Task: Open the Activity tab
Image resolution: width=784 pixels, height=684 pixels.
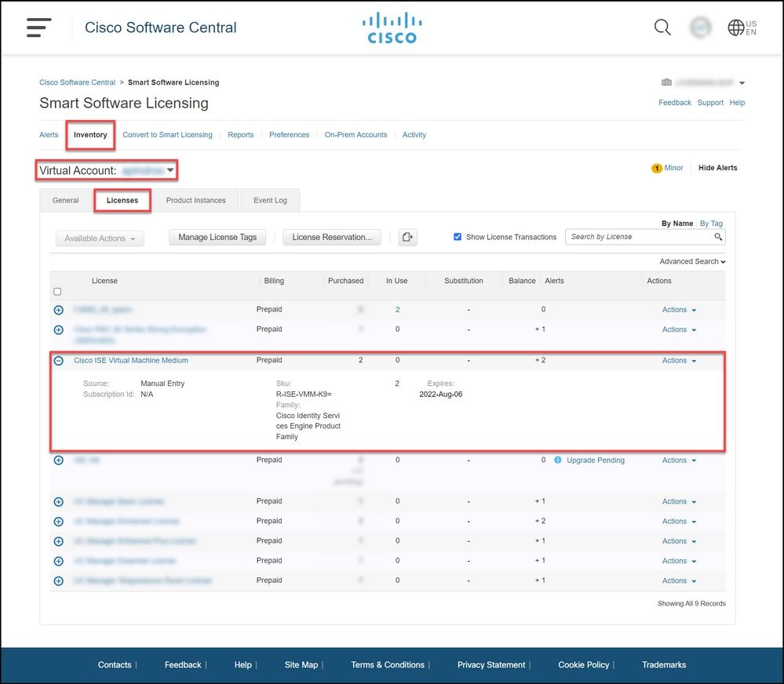Action: click(x=414, y=135)
